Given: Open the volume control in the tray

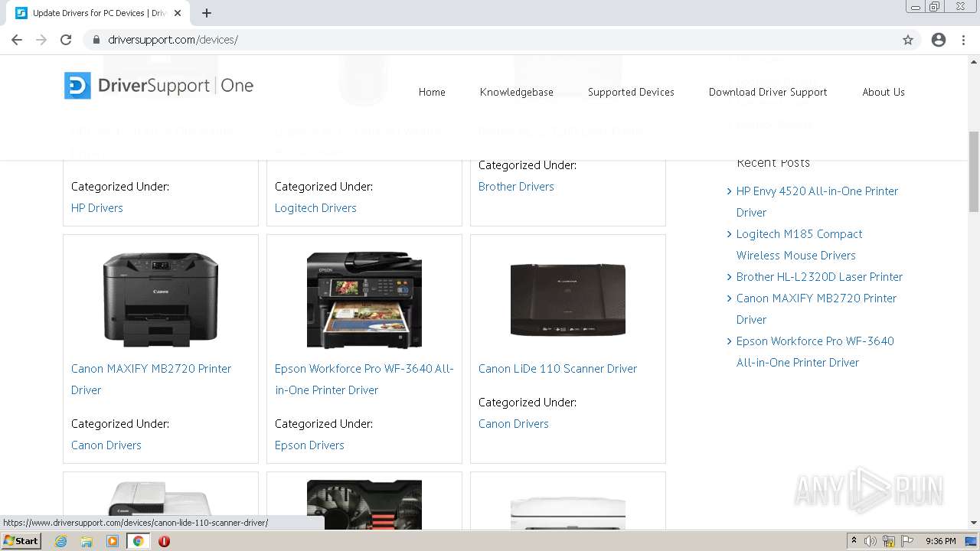Looking at the screenshot, I should click(x=871, y=541).
